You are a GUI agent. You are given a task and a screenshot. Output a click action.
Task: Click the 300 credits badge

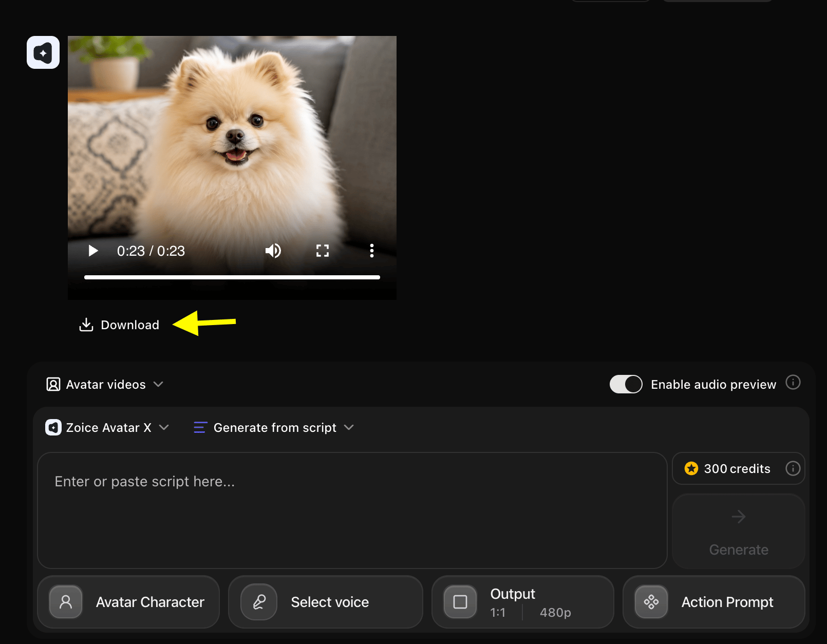(x=738, y=468)
